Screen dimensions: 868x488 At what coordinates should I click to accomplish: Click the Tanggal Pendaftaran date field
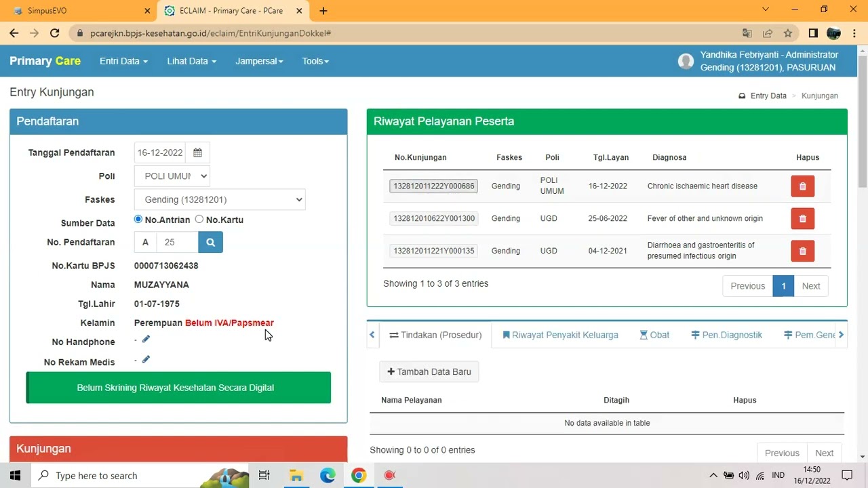pyautogui.click(x=160, y=152)
